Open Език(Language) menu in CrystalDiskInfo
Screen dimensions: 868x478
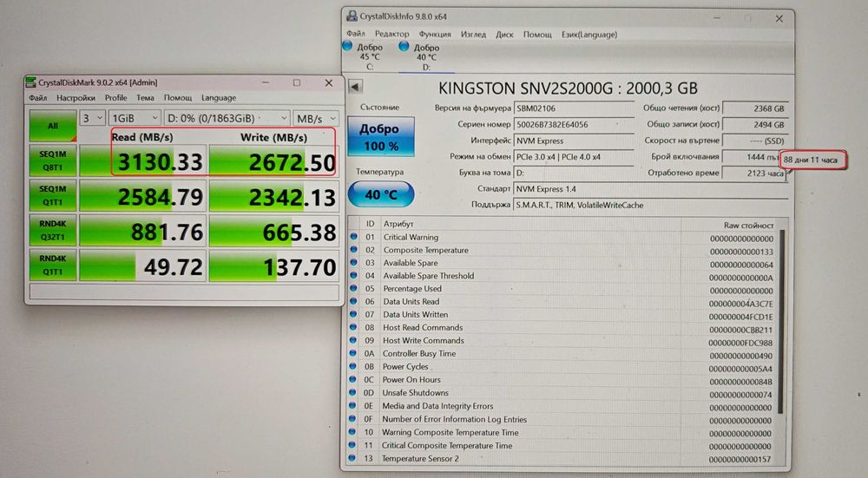point(589,35)
